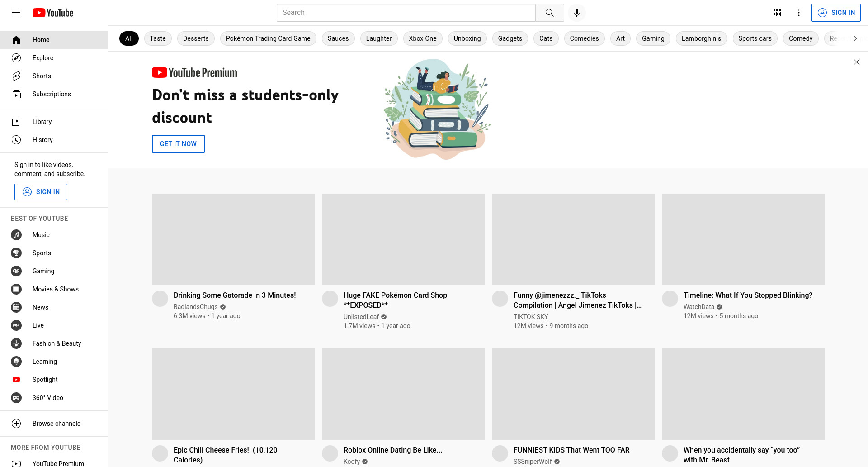The width and height of the screenshot is (868, 467).
Task: Dismiss the Premium banner with X
Action: pos(856,62)
